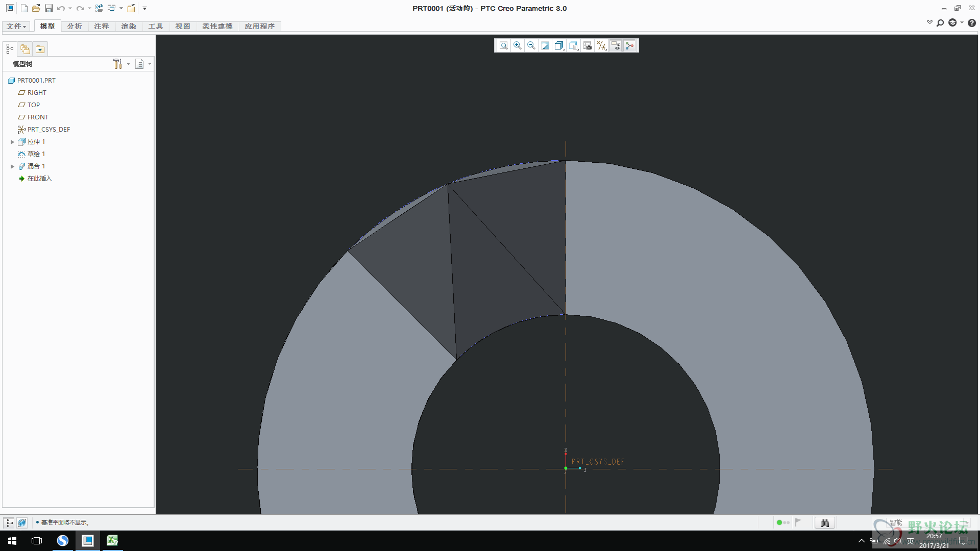Image resolution: width=980 pixels, height=551 pixels.
Task: Open the undo history dropdown arrow
Action: (70, 8)
